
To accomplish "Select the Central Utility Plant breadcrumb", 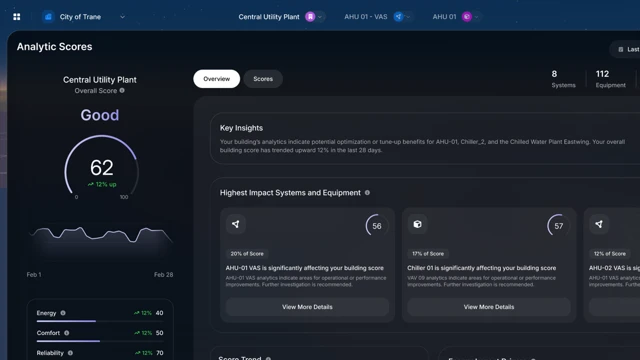I will pyautogui.click(x=269, y=17).
